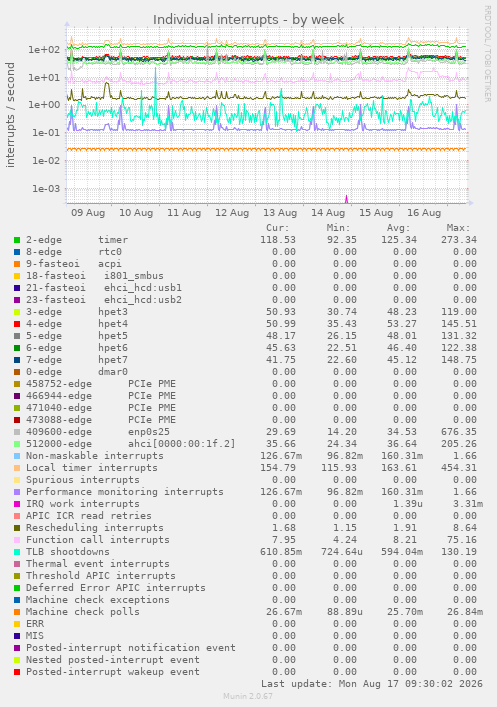This screenshot has height=707, width=497.
Task: Click the purple Performance monitoring interrupts swatch
Action: click(17, 492)
